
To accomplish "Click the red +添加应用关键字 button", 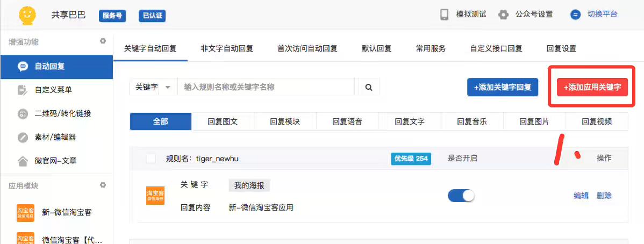I will (x=592, y=87).
